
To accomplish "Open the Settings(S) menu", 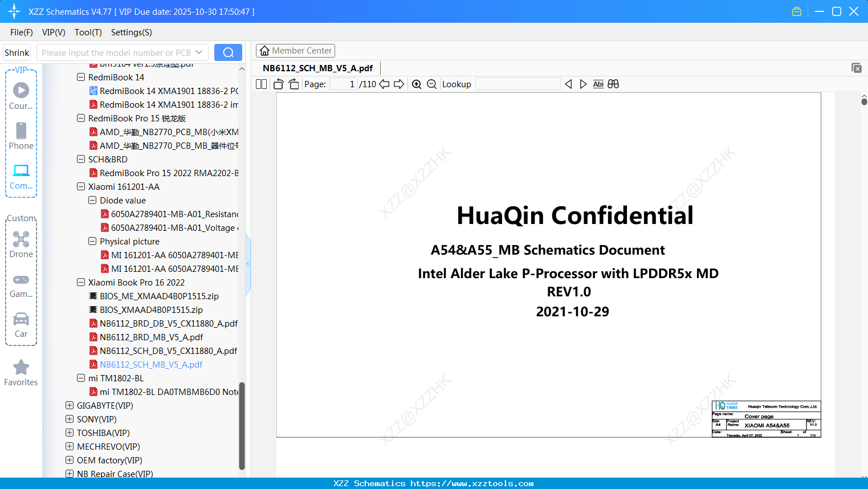I will pyautogui.click(x=132, y=32).
